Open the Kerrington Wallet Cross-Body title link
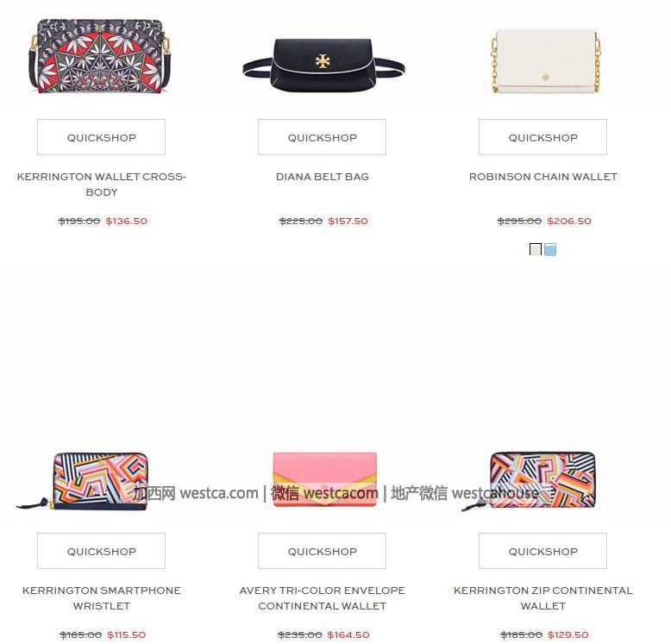This screenshot has width=671, height=644. click(102, 184)
